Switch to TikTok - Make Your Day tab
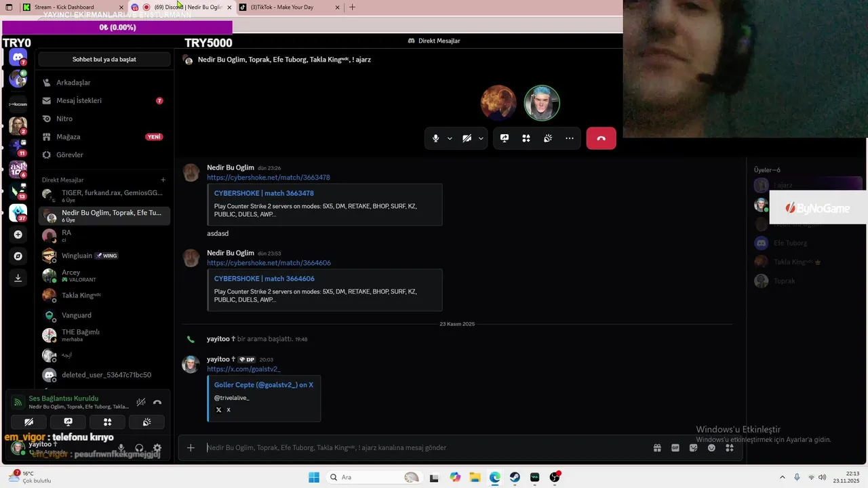Viewport: 868px width, 488px height. coord(290,7)
